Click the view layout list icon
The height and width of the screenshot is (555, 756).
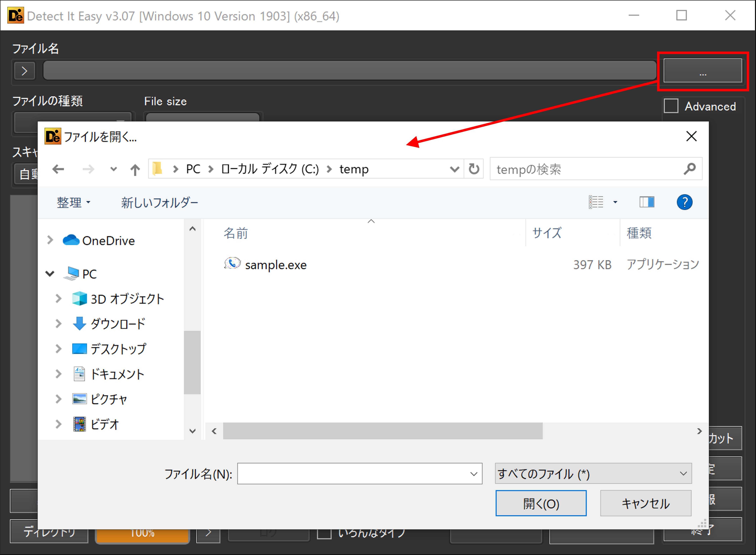596,202
